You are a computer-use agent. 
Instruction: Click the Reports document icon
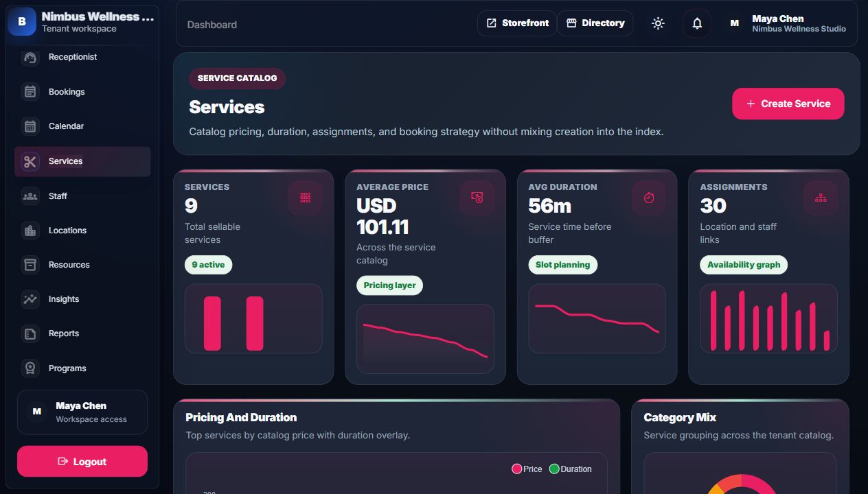[30, 333]
